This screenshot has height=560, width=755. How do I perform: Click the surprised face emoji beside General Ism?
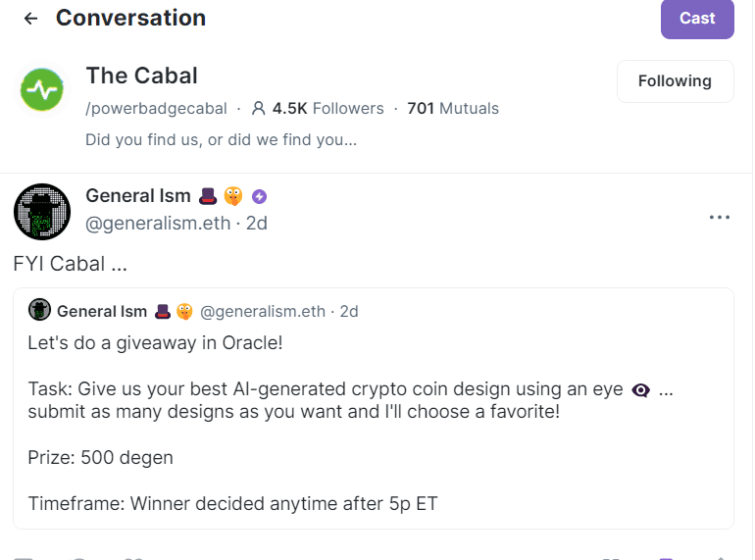(x=233, y=196)
